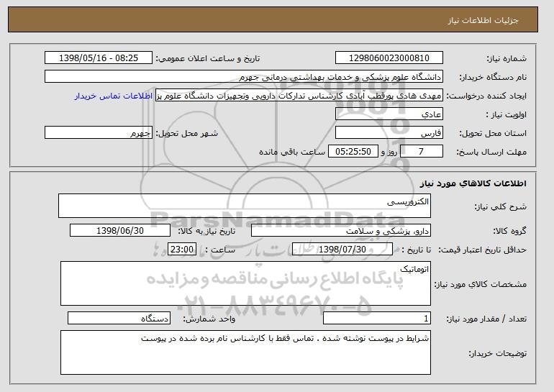
Task: Click the buyer notes text box
Action: (245, 352)
